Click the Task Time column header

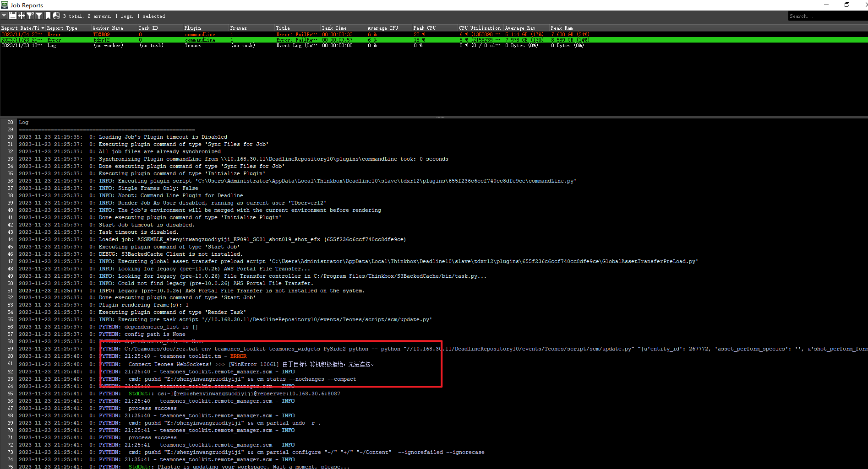[x=334, y=28]
